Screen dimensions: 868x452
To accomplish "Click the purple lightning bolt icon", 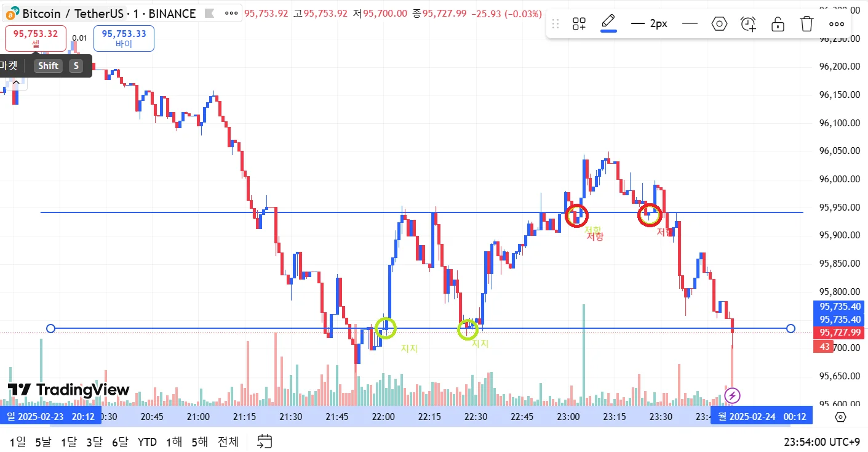I will (732, 395).
